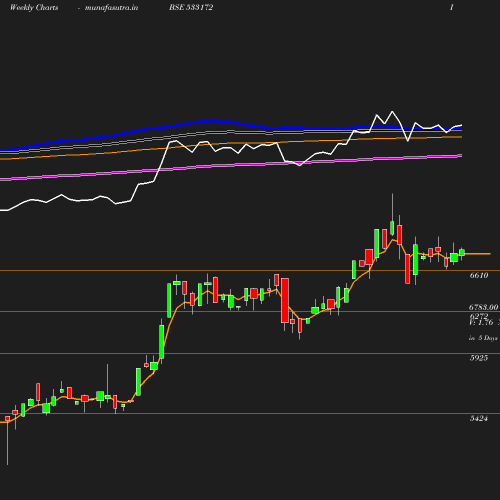The image size is (500, 500).
Task: Click the last green candlestick on the right
Action: pos(462,253)
